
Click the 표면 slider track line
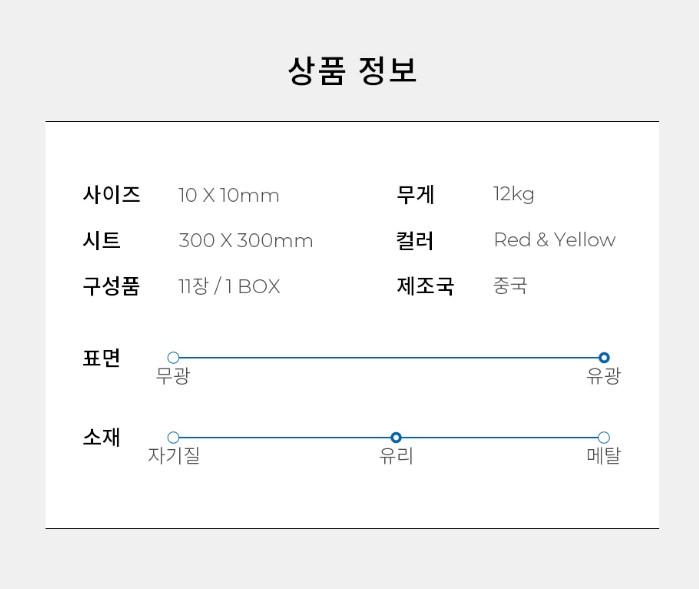tap(388, 357)
